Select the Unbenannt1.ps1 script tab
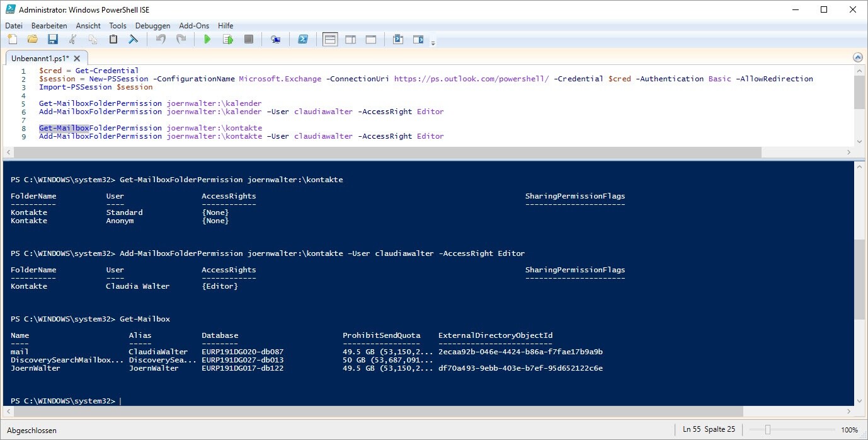Viewport: 868px width, 440px height. tap(39, 58)
